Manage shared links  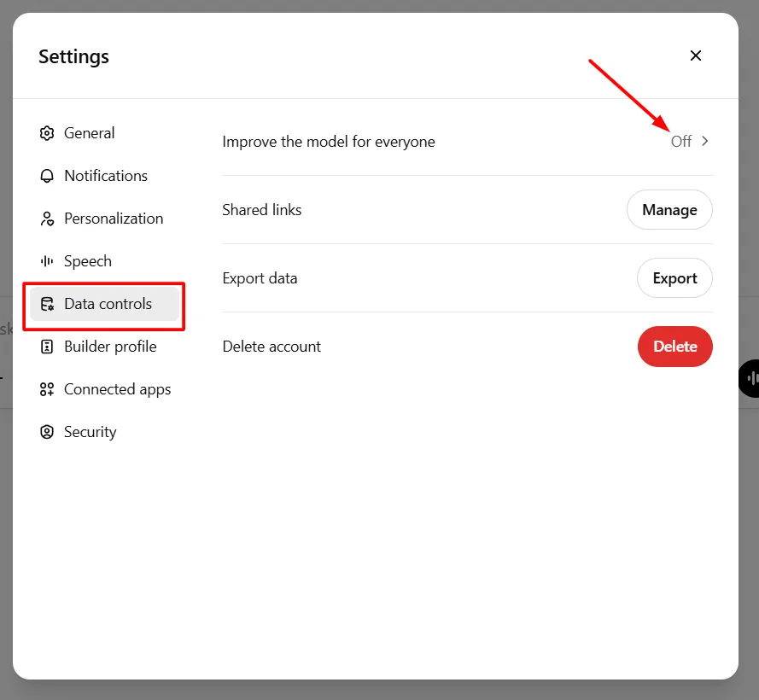(x=669, y=210)
